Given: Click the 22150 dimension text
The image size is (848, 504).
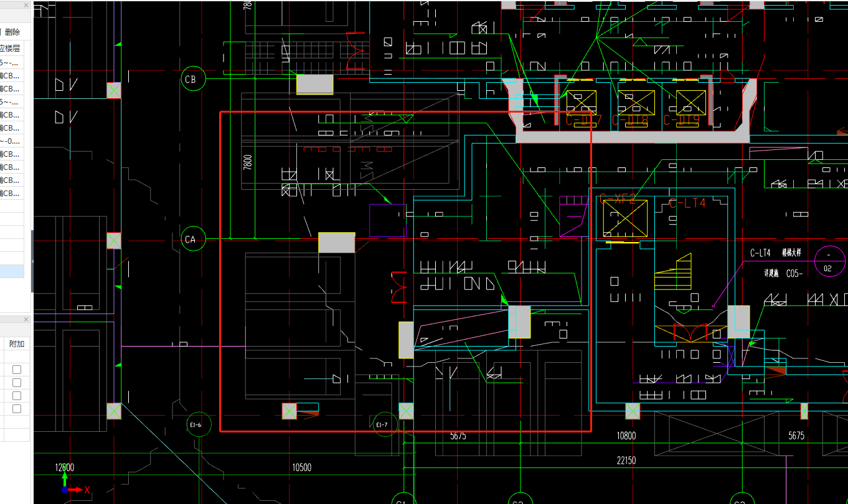Looking at the screenshot, I should (626, 460).
